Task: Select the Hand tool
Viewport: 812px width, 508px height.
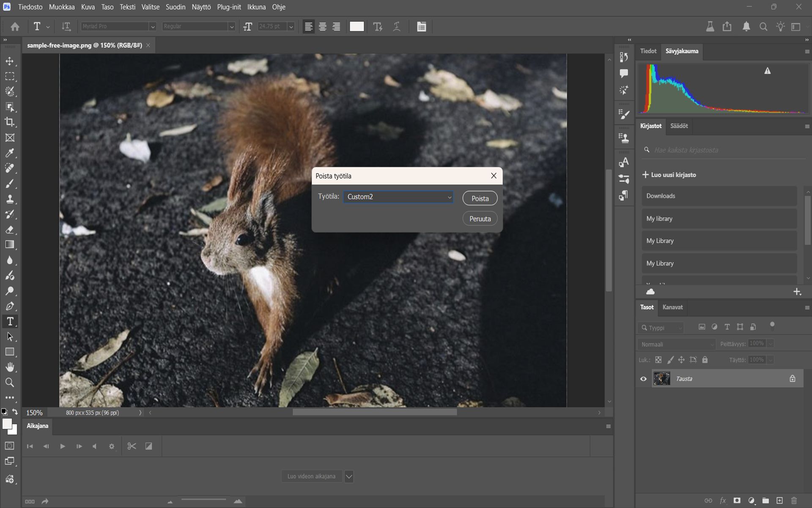Action: pyautogui.click(x=10, y=367)
